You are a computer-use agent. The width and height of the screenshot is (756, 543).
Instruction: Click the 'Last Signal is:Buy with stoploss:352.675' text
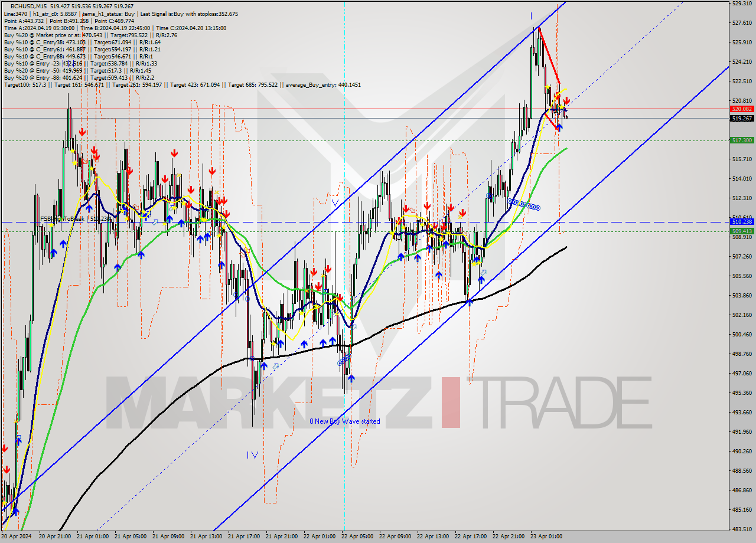click(x=188, y=13)
